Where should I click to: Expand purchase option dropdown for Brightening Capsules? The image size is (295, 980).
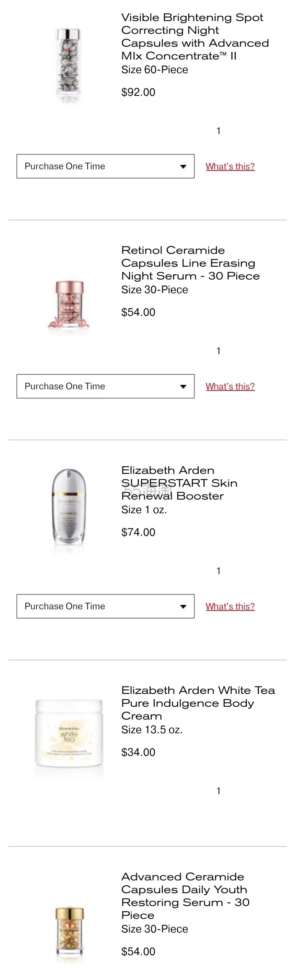click(x=105, y=166)
